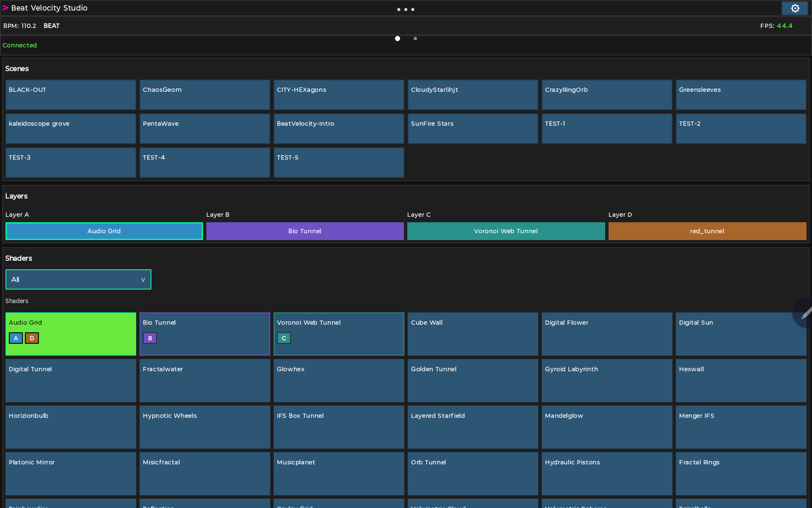The height and width of the screenshot is (508, 812).
Task: Select Layer A Audio Grid
Action: pyautogui.click(x=104, y=231)
